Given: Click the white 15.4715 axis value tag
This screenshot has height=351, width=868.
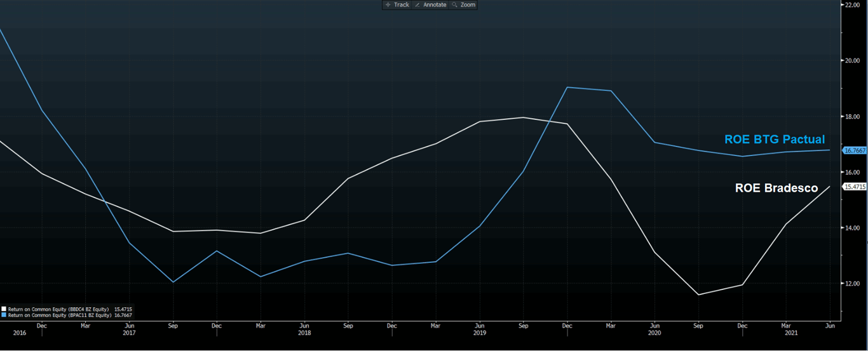Looking at the screenshot, I should 853,187.
